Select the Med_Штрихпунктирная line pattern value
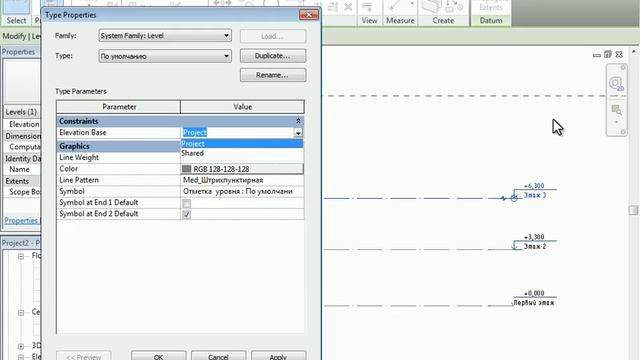Screen dimensions: 640x360 [x=242, y=180]
